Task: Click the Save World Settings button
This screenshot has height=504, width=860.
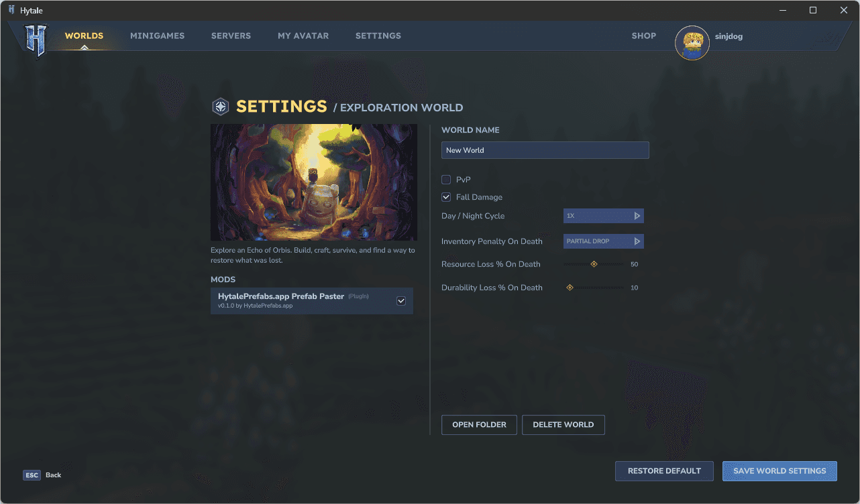Action: click(780, 471)
